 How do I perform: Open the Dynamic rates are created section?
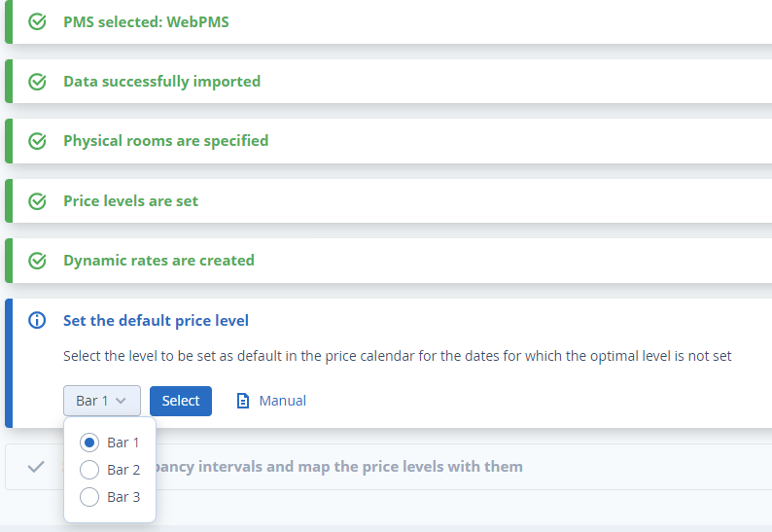[x=158, y=261]
